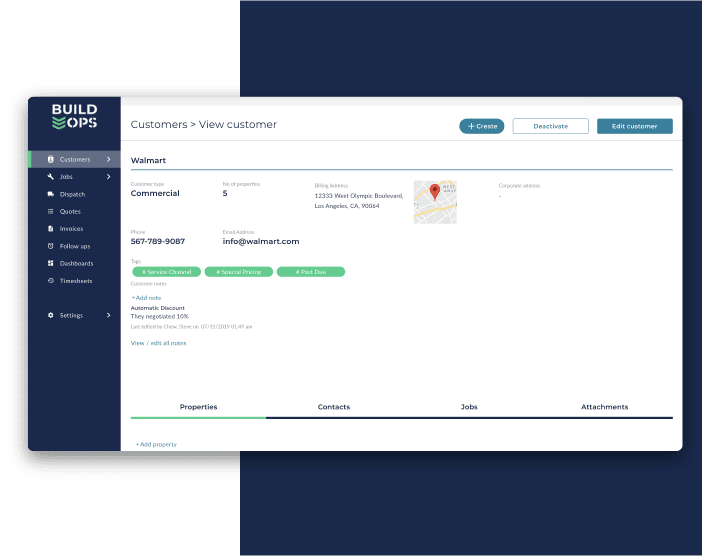Click the Settings gear icon

[51, 315]
